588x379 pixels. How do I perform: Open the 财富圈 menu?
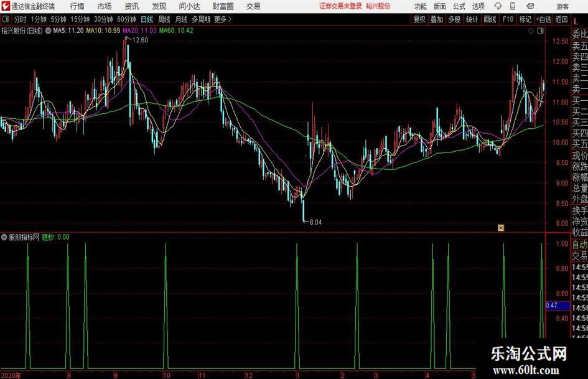pos(223,6)
